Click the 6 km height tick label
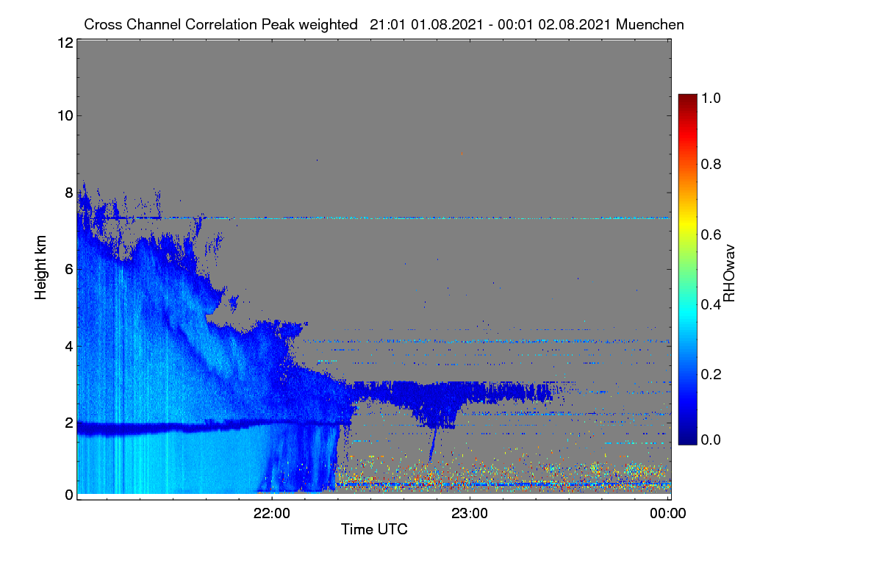882x588 pixels. tap(68, 269)
